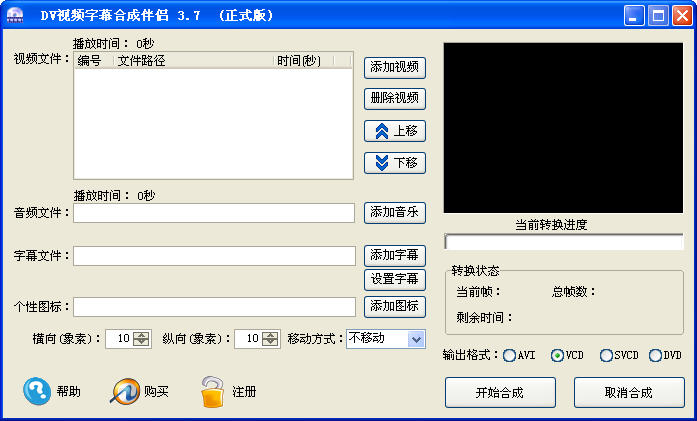697x421 pixels.
Task: Click the 文件路径 column header
Action: [193, 60]
